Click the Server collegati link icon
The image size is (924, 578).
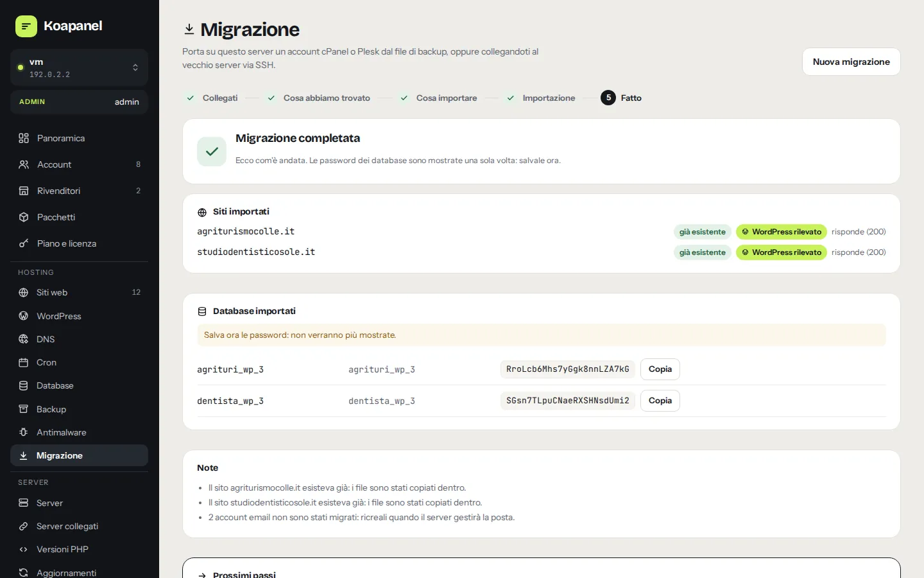point(24,526)
